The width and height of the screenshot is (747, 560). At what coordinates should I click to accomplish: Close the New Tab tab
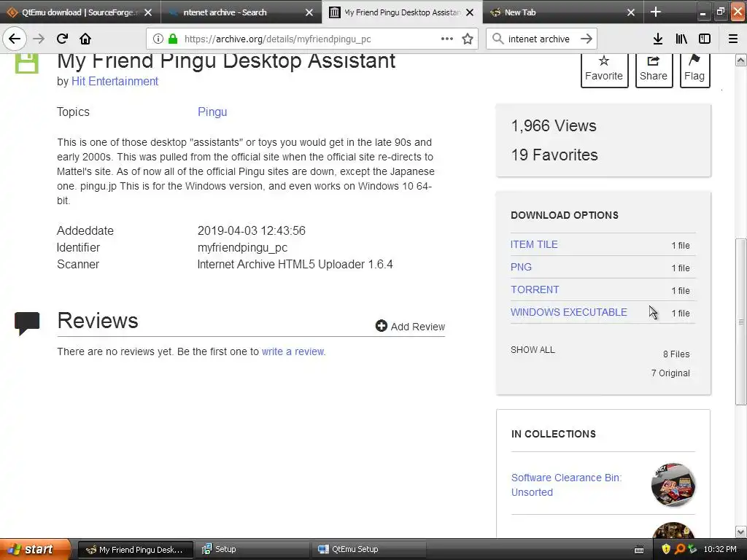click(631, 12)
